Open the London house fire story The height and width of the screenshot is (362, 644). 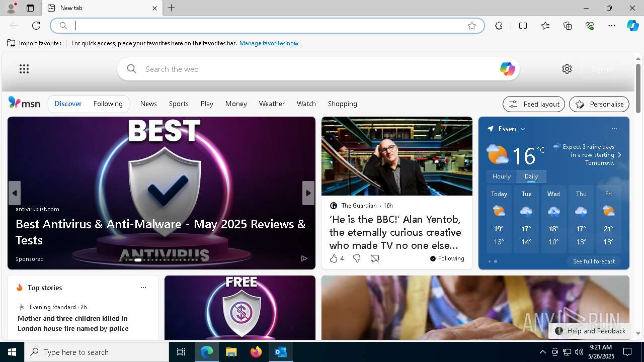(73, 323)
